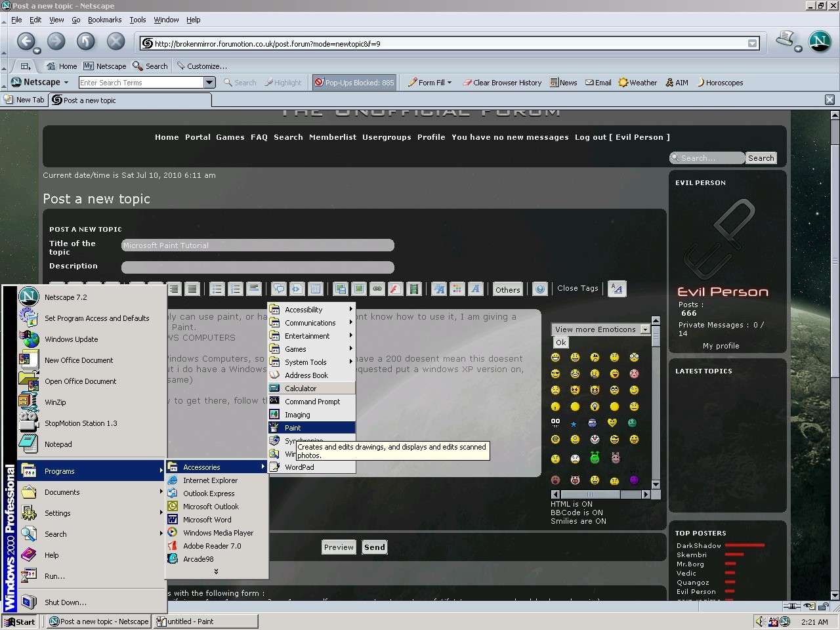Open the Bookmarks menu
840x630 pixels.
click(x=105, y=20)
